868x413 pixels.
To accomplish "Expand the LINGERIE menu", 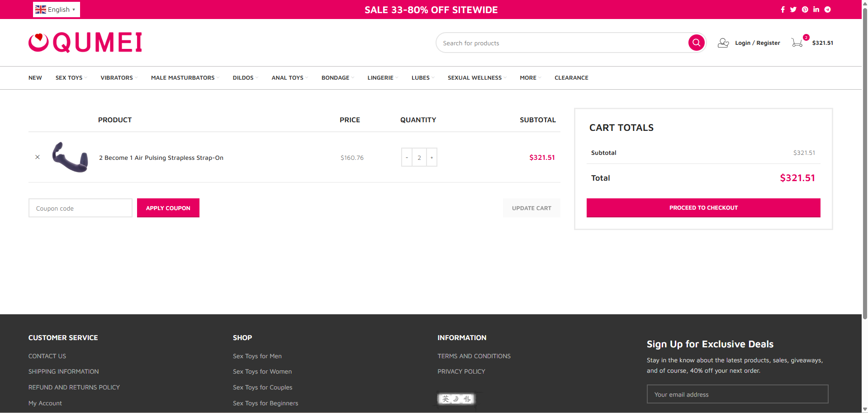I will (x=383, y=78).
